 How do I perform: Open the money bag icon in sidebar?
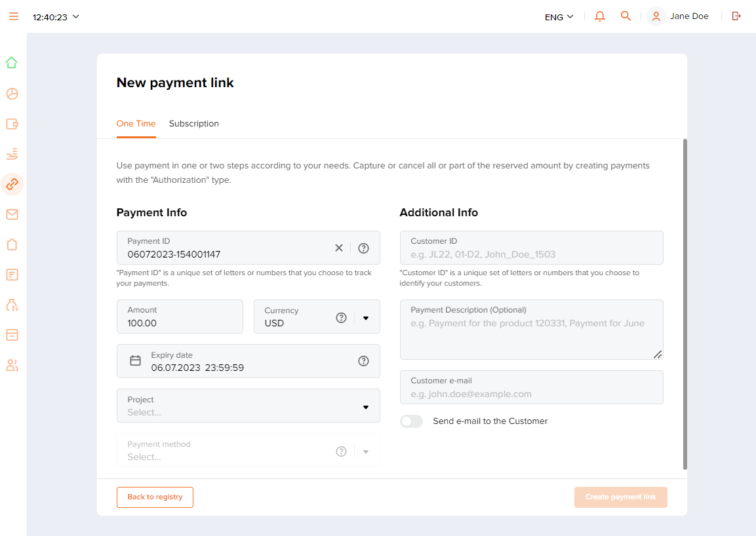[12, 305]
